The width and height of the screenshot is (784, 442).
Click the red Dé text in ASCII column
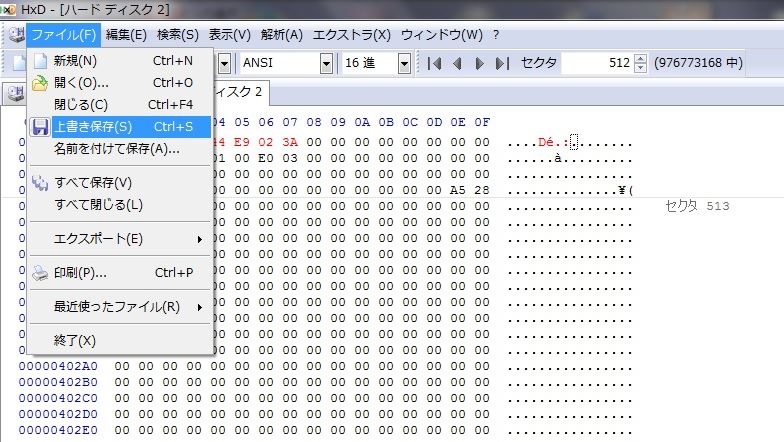[x=546, y=142]
